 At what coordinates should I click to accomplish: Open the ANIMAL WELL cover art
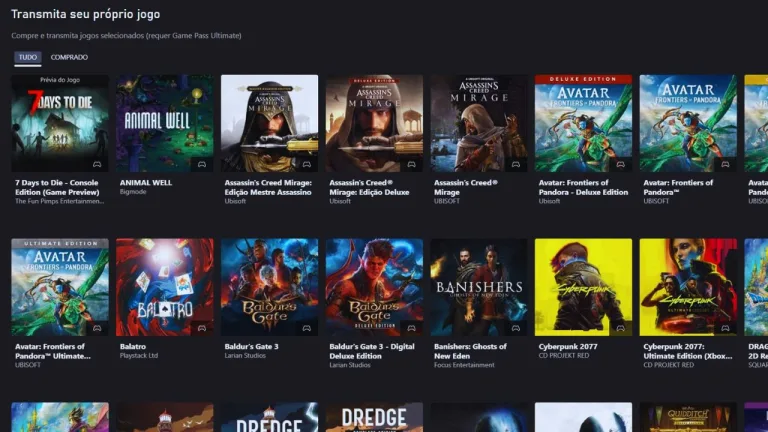(x=165, y=123)
